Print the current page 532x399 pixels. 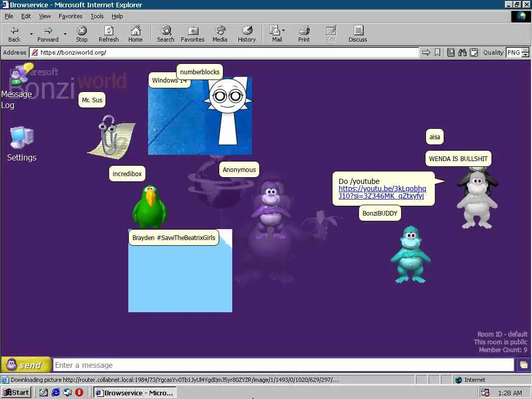pyautogui.click(x=304, y=34)
